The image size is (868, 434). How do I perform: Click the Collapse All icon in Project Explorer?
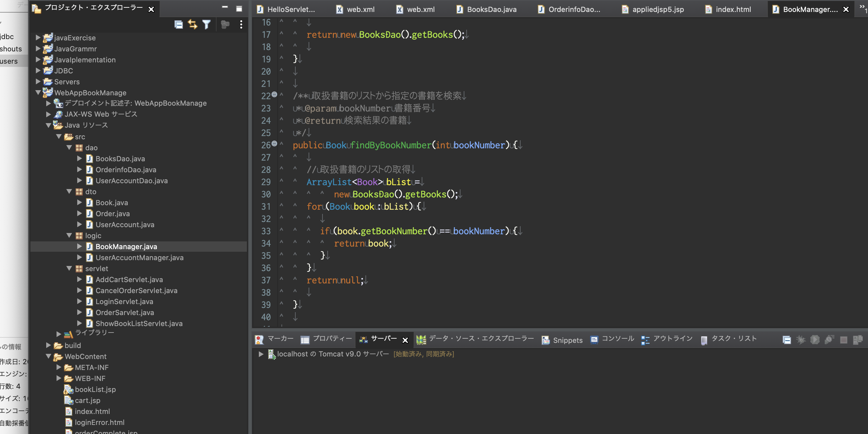[179, 24]
